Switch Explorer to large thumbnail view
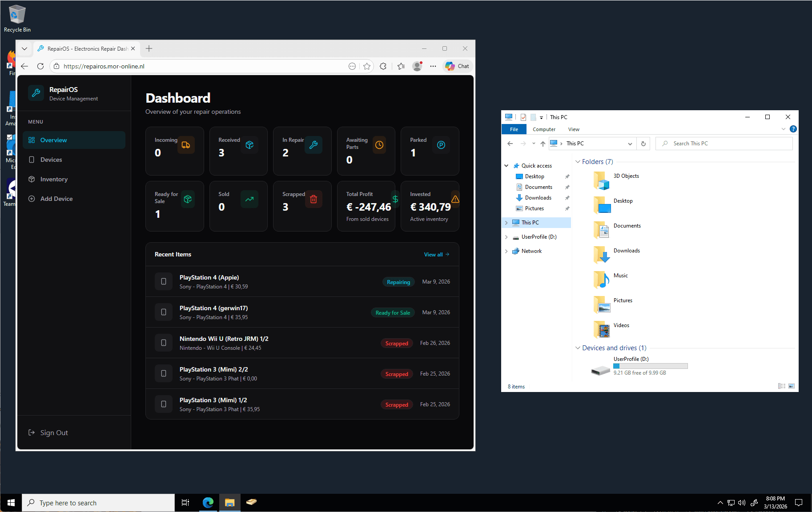The image size is (812, 512). coord(792,386)
